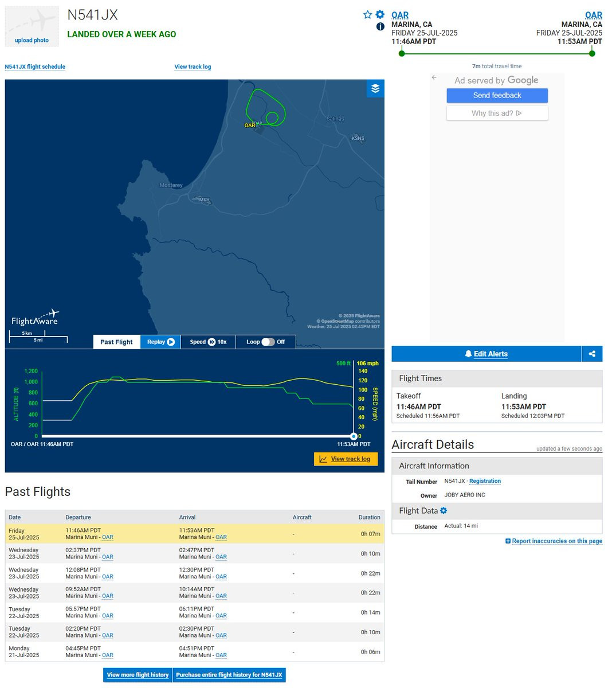The image size is (616, 688).
Task: Open the origin OAR airport link
Action: pos(400,15)
